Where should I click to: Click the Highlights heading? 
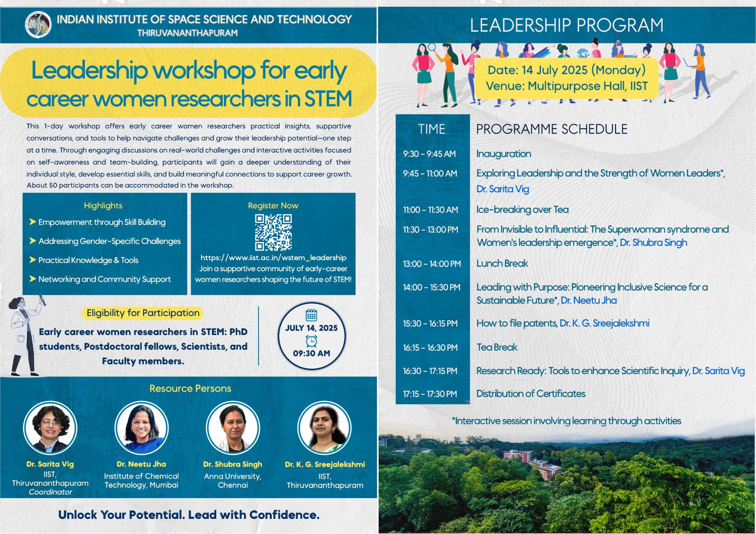pyautogui.click(x=103, y=205)
